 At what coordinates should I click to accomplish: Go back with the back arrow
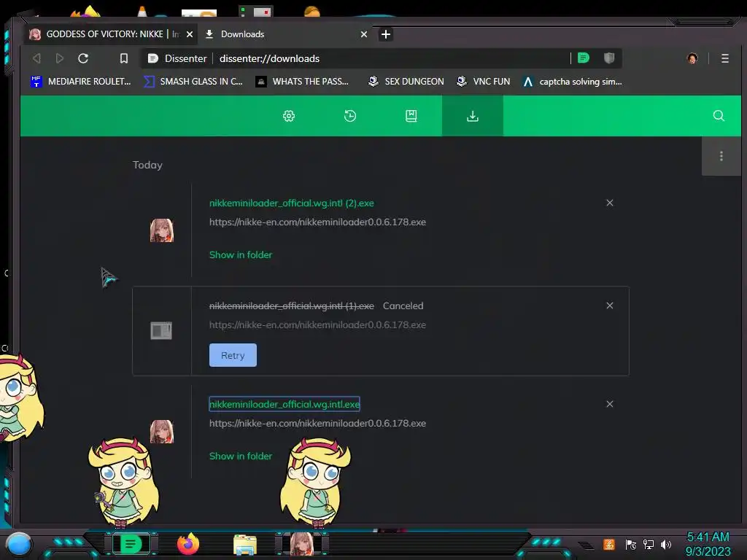pyautogui.click(x=36, y=58)
